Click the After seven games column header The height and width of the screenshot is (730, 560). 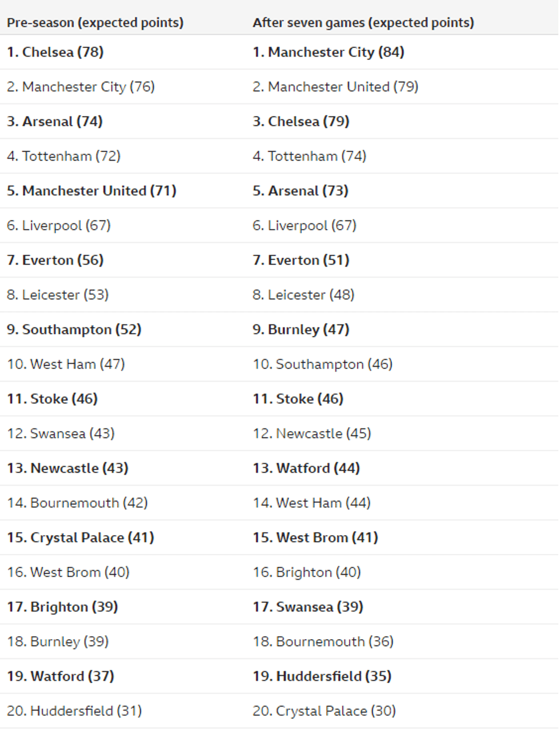coord(363,23)
